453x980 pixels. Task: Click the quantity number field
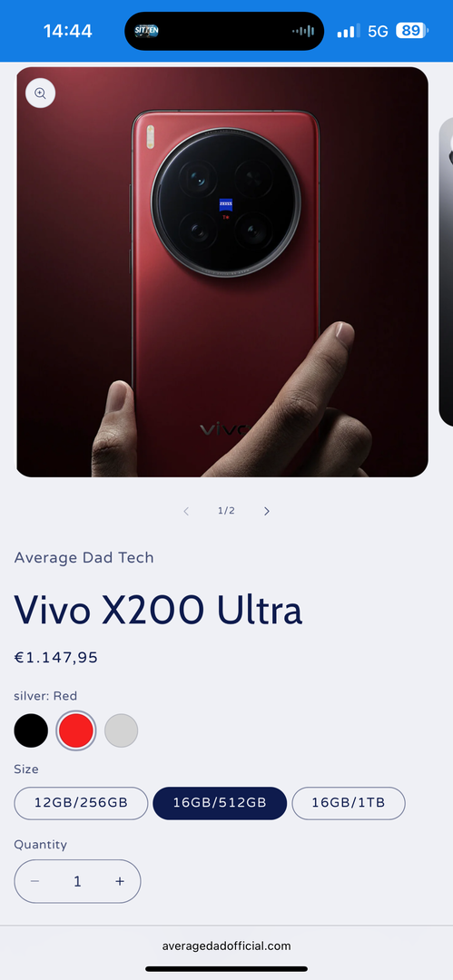click(x=77, y=881)
